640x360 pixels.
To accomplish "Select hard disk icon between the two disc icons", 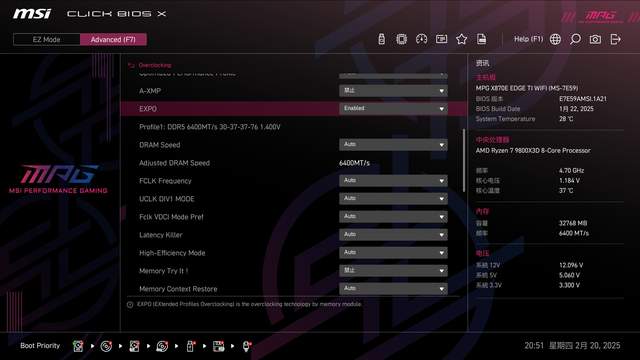I will [134, 346].
